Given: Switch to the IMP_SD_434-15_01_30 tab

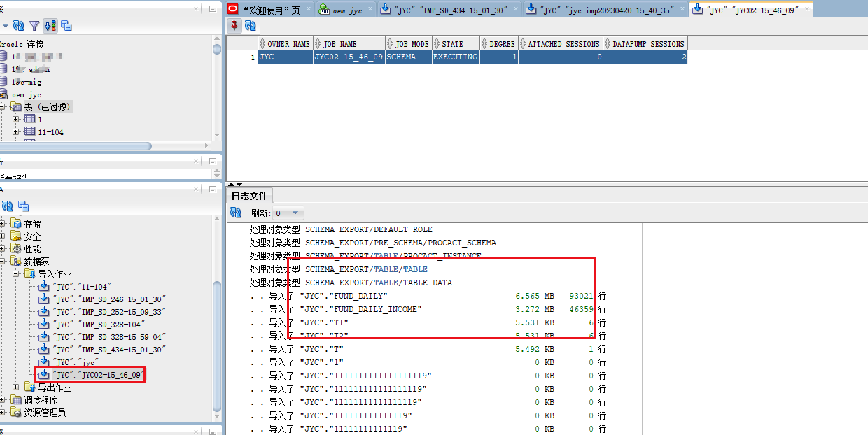Looking at the screenshot, I should pyautogui.click(x=449, y=10).
